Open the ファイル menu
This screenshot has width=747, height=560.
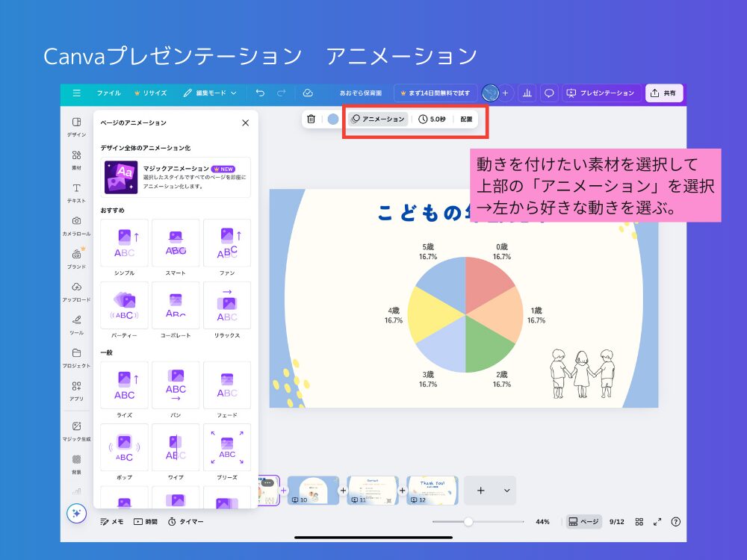pyautogui.click(x=109, y=93)
